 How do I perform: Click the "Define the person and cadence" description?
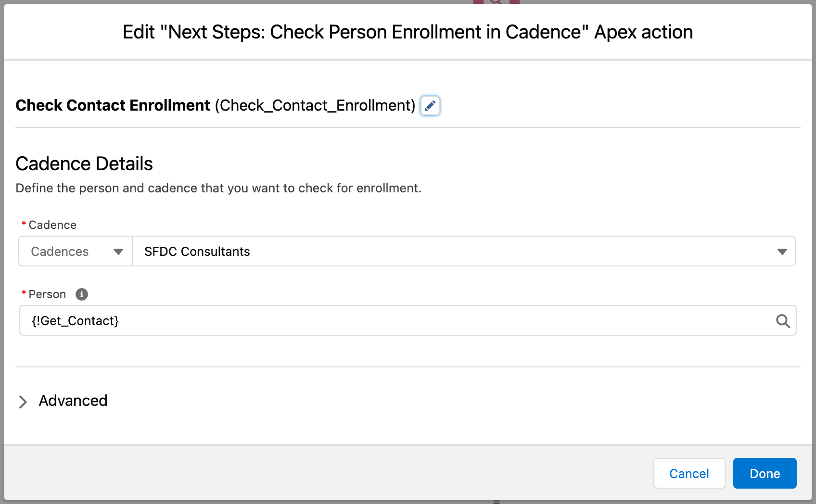218,188
